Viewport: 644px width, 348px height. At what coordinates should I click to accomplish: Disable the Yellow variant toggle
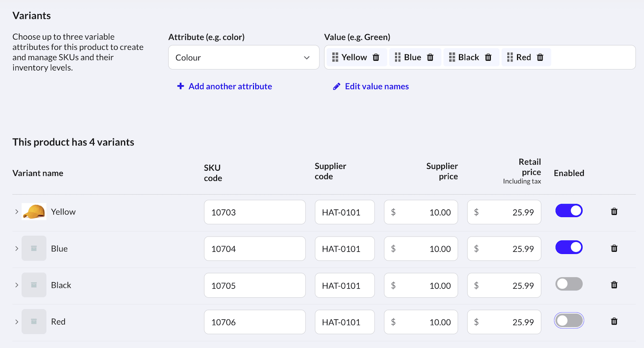coord(569,211)
